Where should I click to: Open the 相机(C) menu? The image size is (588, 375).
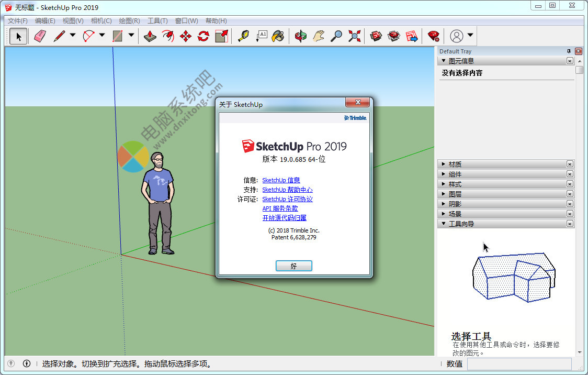click(101, 21)
